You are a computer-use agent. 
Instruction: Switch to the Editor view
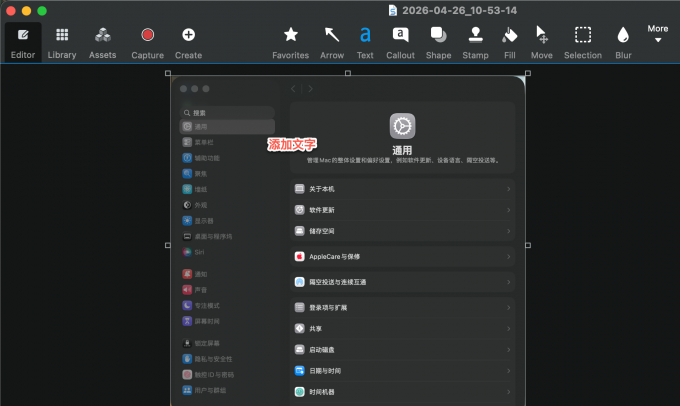click(23, 43)
